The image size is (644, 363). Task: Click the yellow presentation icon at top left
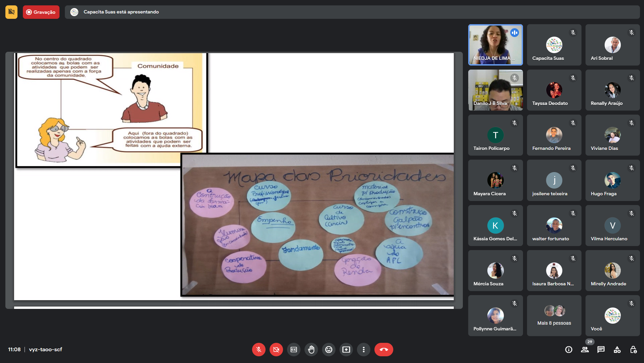(11, 12)
